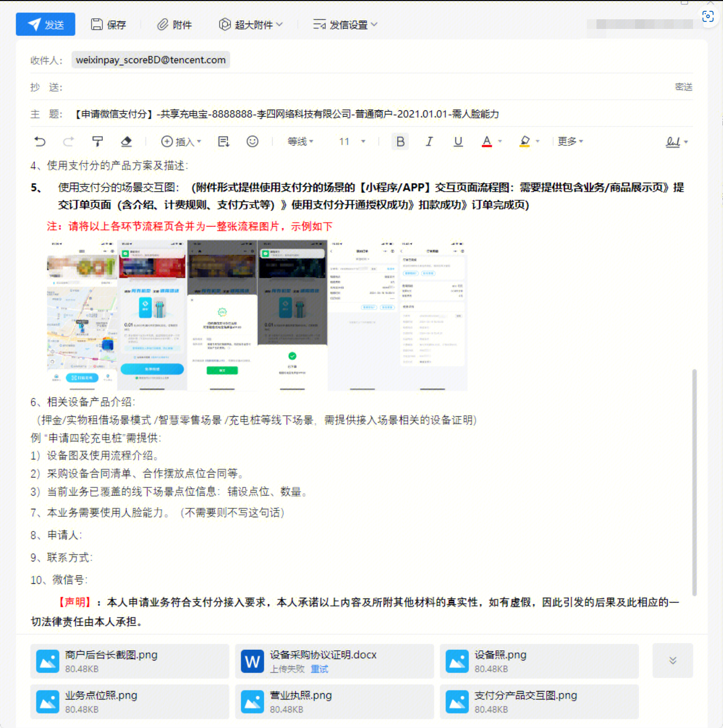Open the emoji picker icon
The width and height of the screenshot is (723, 728).
[252, 141]
